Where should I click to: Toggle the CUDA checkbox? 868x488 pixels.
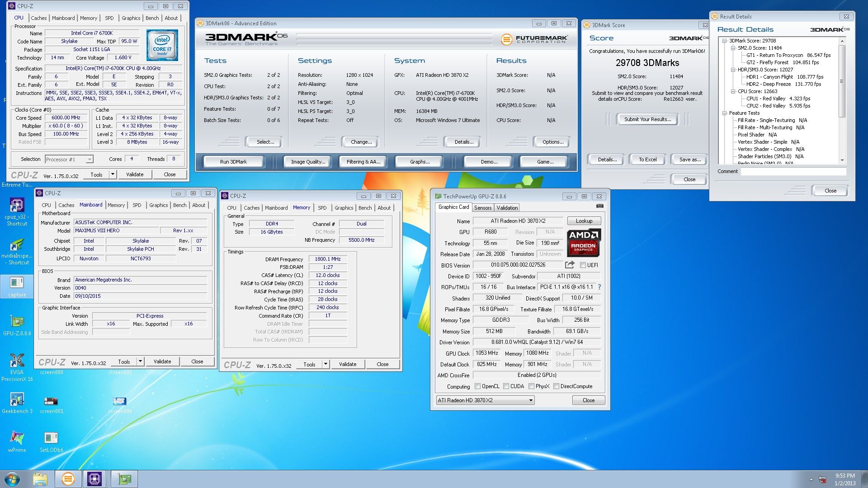coord(506,386)
